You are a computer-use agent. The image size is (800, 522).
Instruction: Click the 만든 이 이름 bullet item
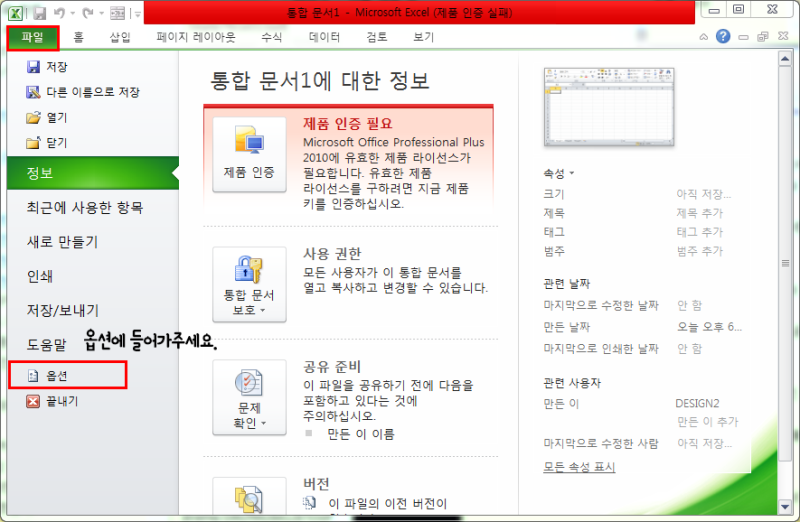361,434
